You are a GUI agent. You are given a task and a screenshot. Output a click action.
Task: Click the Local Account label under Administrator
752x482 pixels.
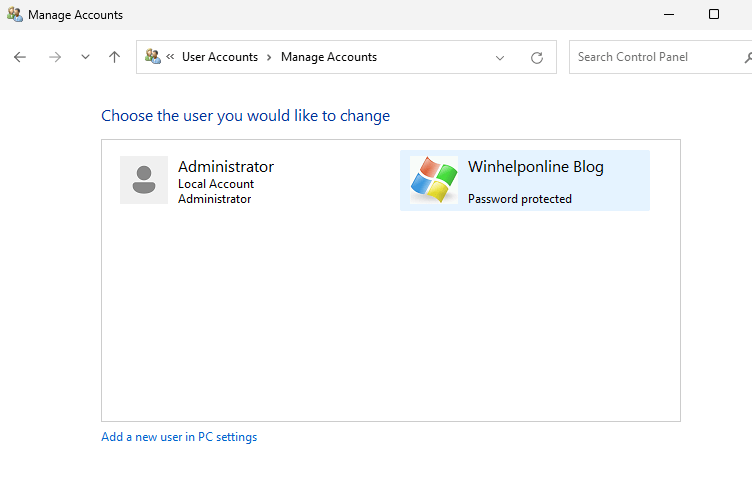(x=216, y=184)
